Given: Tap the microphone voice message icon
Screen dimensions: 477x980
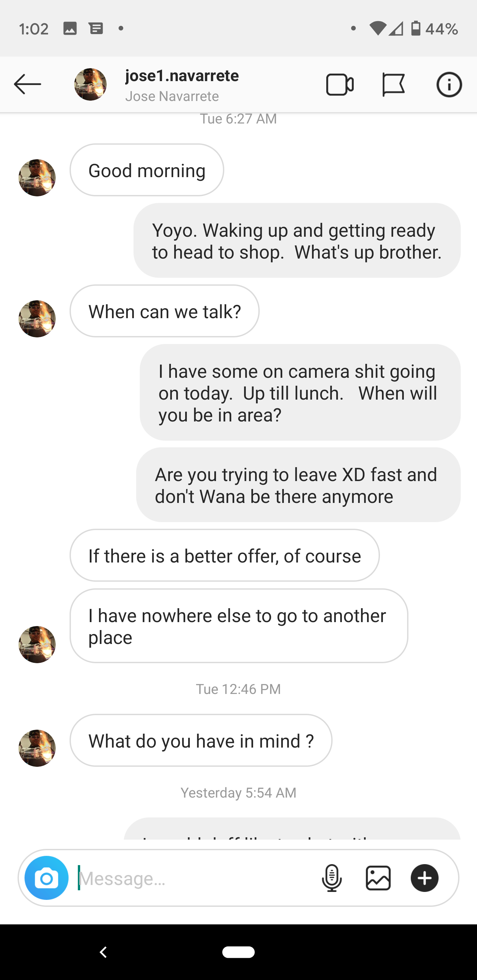Looking at the screenshot, I should (332, 878).
